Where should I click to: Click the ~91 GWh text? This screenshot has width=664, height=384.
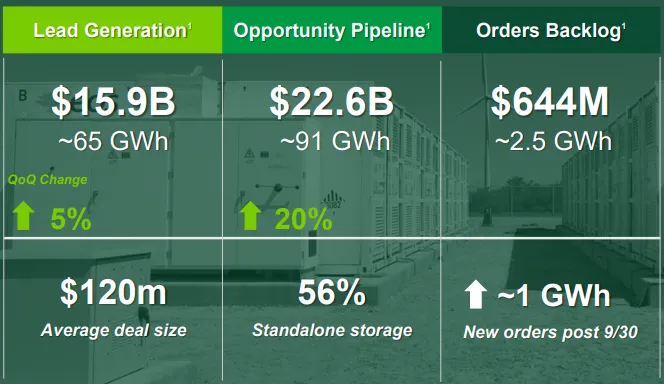pyautogui.click(x=335, y=141)
